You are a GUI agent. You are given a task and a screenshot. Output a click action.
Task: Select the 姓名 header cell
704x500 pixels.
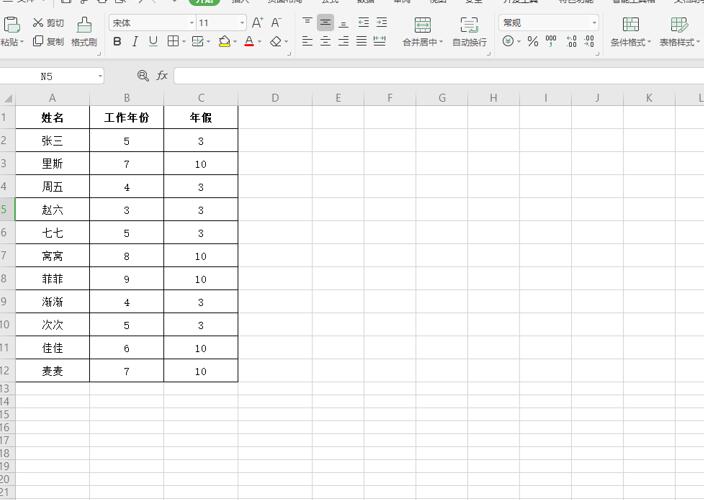point(53,118)
